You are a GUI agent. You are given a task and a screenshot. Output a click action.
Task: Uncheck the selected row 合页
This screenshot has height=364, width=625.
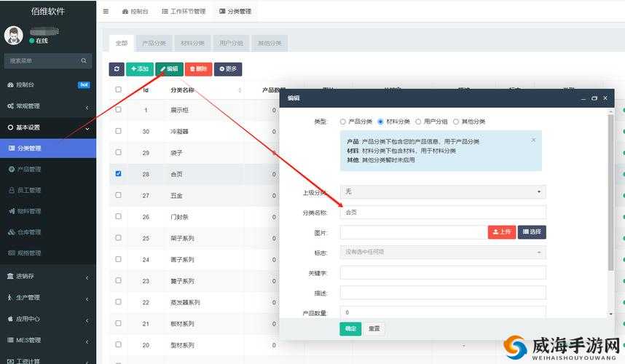pyautogui.click(x=119, y=174)
